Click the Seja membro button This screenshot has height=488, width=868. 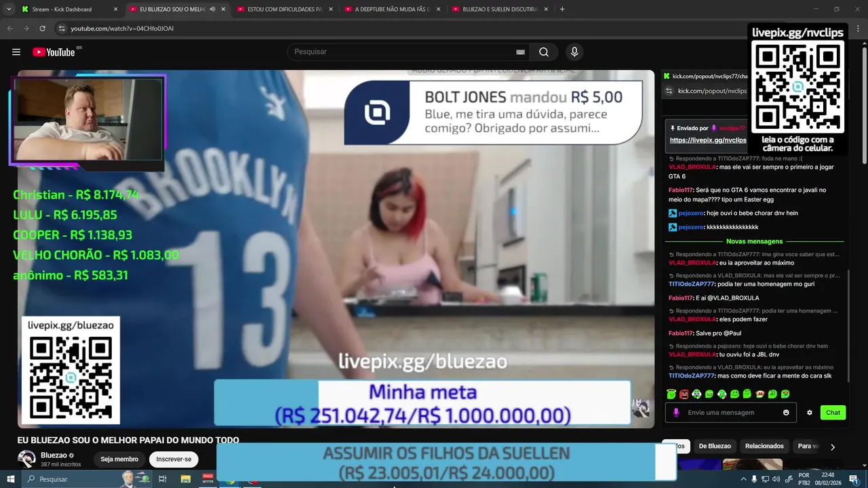pyautogui.click(x=119, y=459)
